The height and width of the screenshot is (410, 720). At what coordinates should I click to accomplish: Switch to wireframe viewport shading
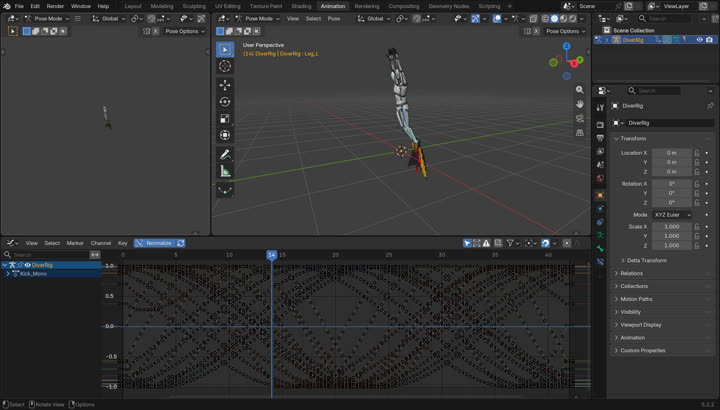[x=545, y=19]
